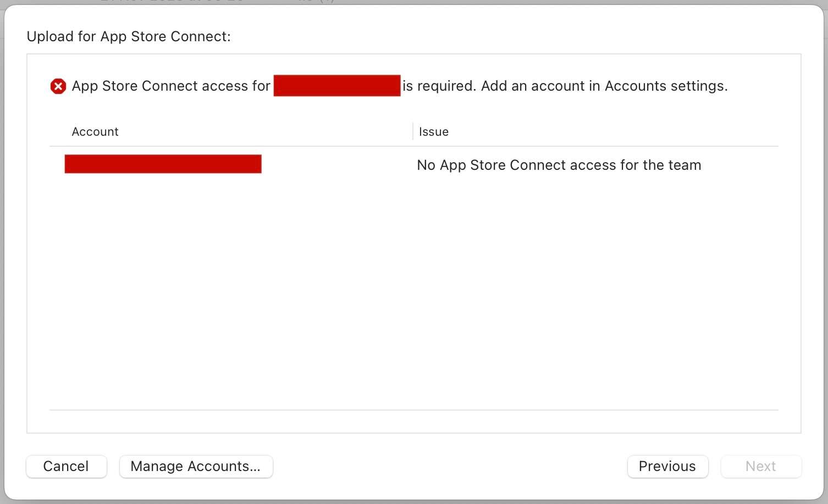Click the background window strip above the dialog
This screenshot has height=504, width=828.
(412, 2)
